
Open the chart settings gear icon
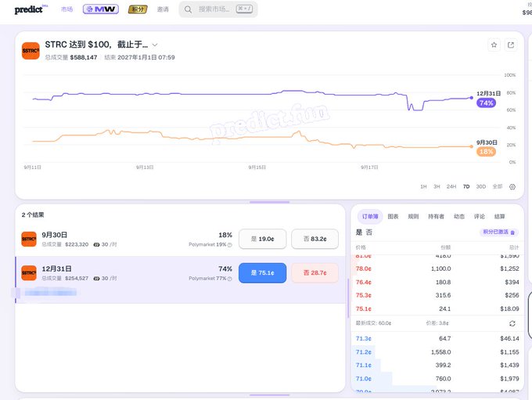click(512, 187)
